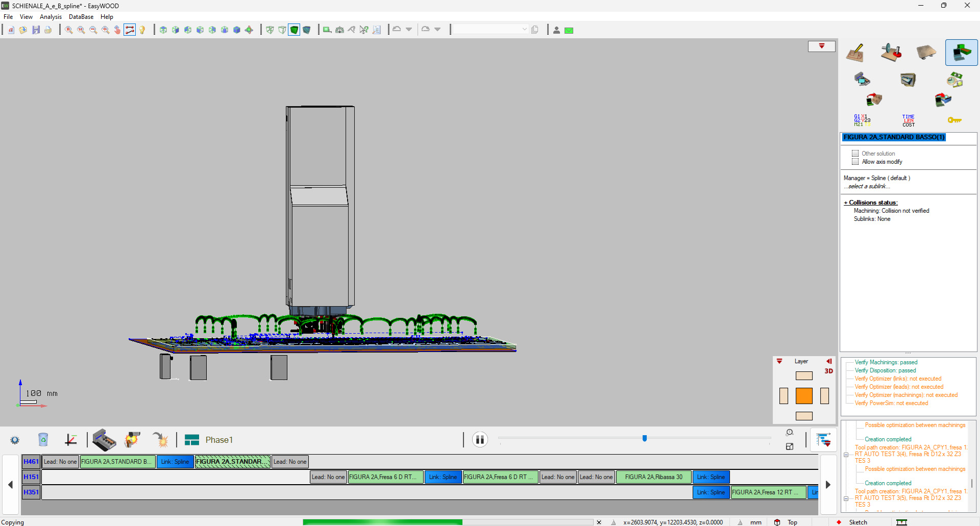Collapse the RT AUTO TEST 3(5) tree node
This screenshot has width=980, height=526.
[x=846, y=498]
